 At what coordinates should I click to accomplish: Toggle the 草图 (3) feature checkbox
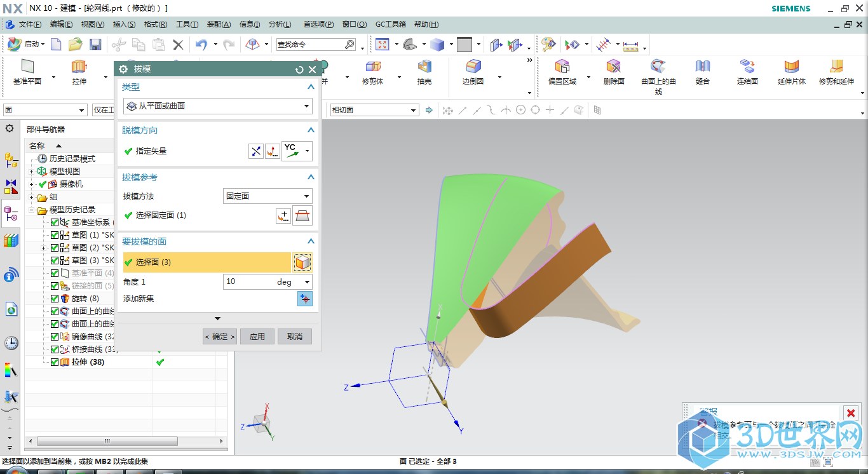click(55, 261)
